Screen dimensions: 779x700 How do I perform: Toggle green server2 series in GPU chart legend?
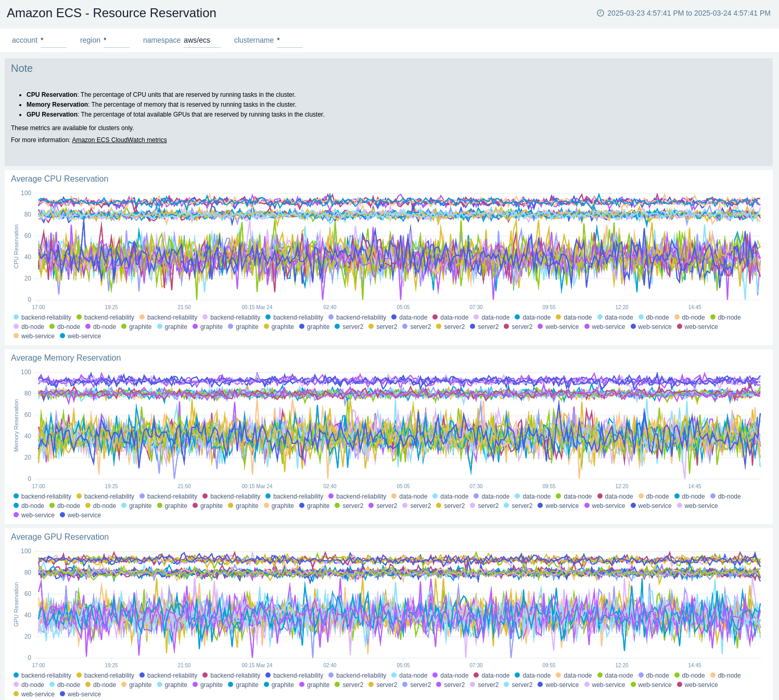[x=349, y=685]
